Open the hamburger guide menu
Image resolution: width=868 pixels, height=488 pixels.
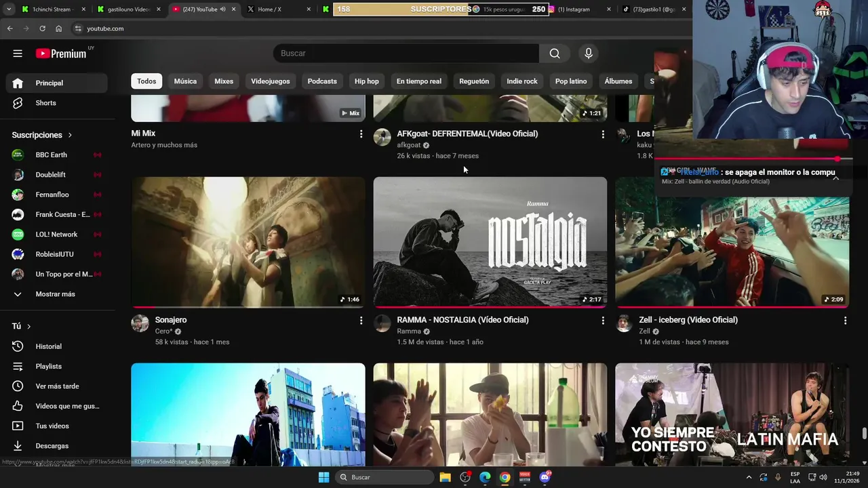[x=18, y=54]
